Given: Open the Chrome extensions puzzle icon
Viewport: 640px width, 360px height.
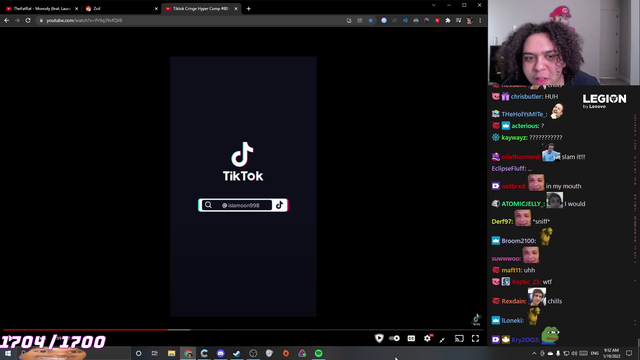Looking at the screenshot, I should click(x=448, y=20).
